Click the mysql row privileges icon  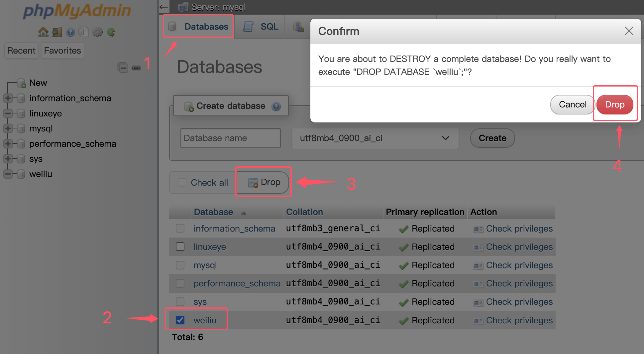(x=478, y=266)
